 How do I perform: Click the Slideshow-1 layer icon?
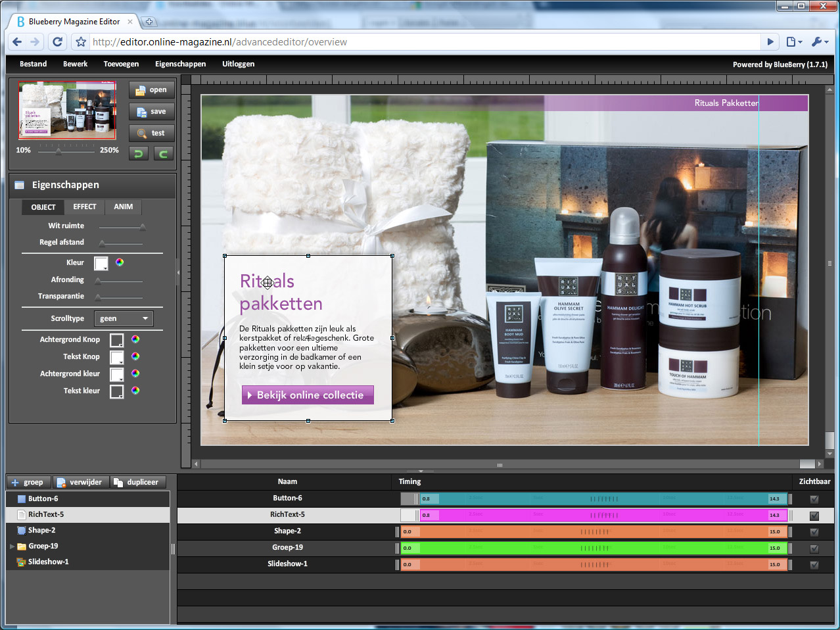click(x=22, y=562)
